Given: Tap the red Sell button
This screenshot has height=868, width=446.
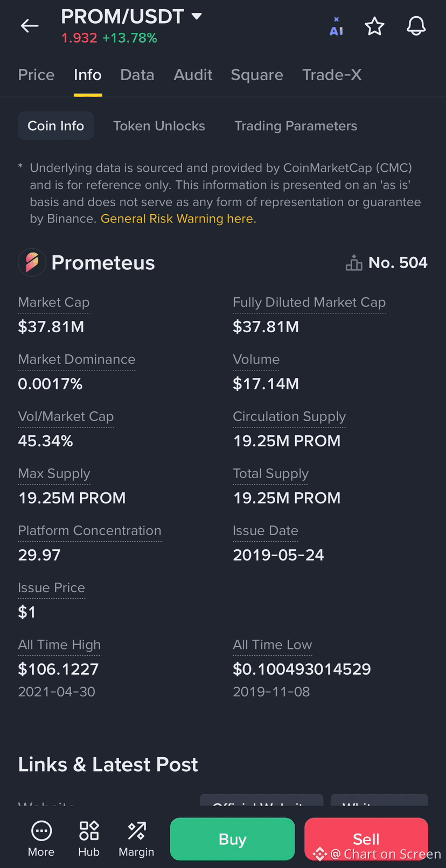Looking at the screenshot, I should click(366, 839).
